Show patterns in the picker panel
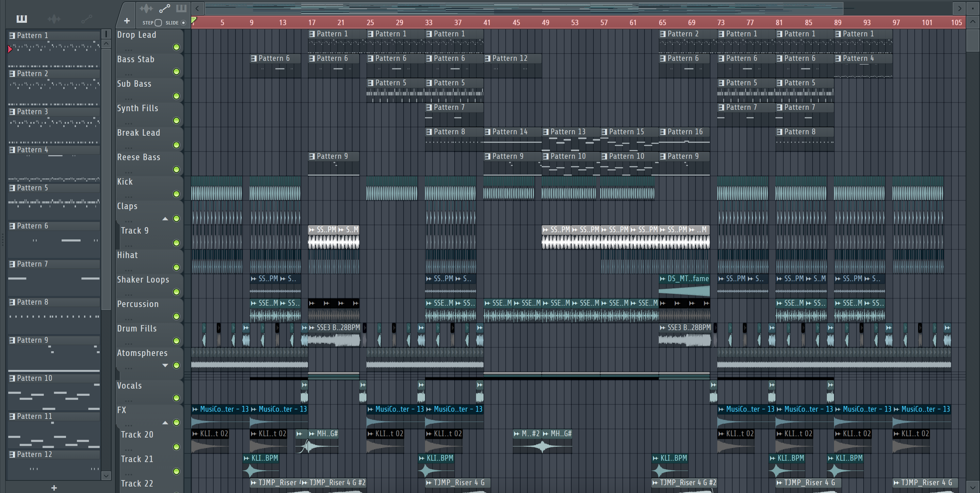980x493 pixels. click(22, 19)
